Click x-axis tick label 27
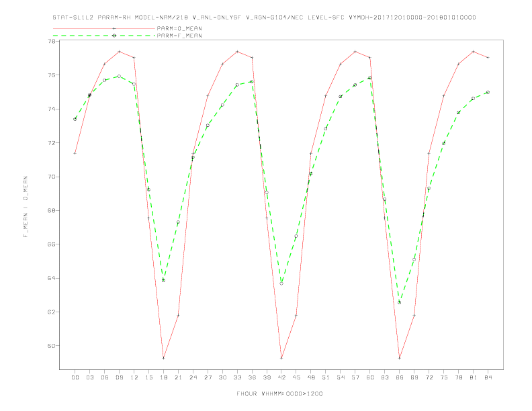The width and height of the screenshot is (532, 411). click(x=208, y=377)
